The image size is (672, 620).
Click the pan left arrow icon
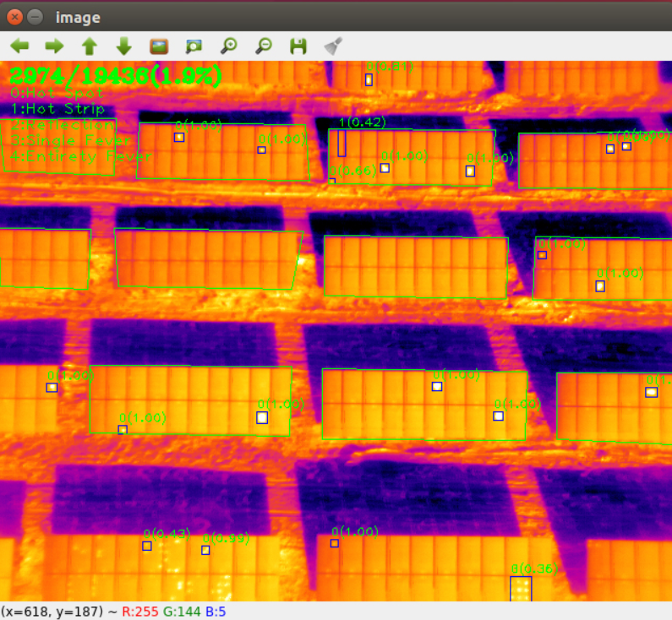(x=19, y=46)
